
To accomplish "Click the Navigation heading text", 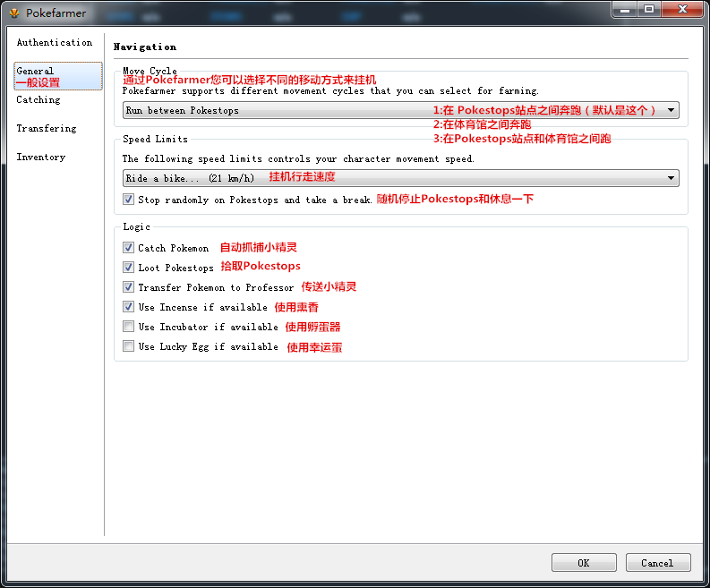I will tap(145, 47).
